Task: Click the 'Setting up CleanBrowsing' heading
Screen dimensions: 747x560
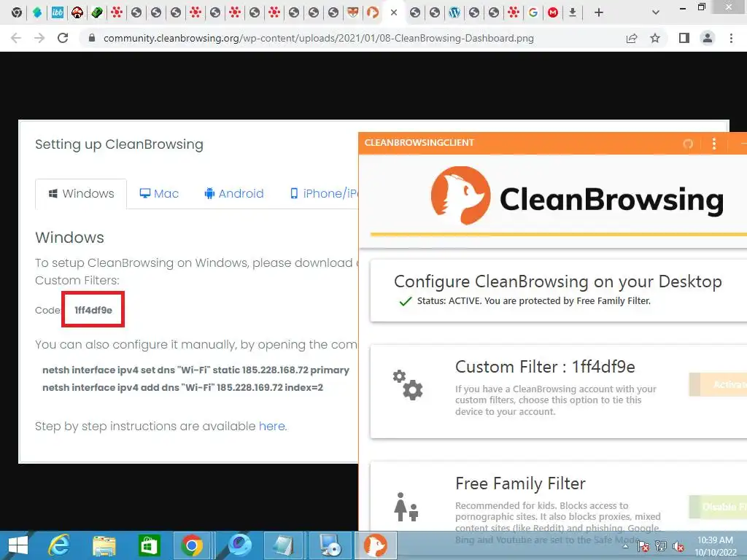Action: [119, 144]
